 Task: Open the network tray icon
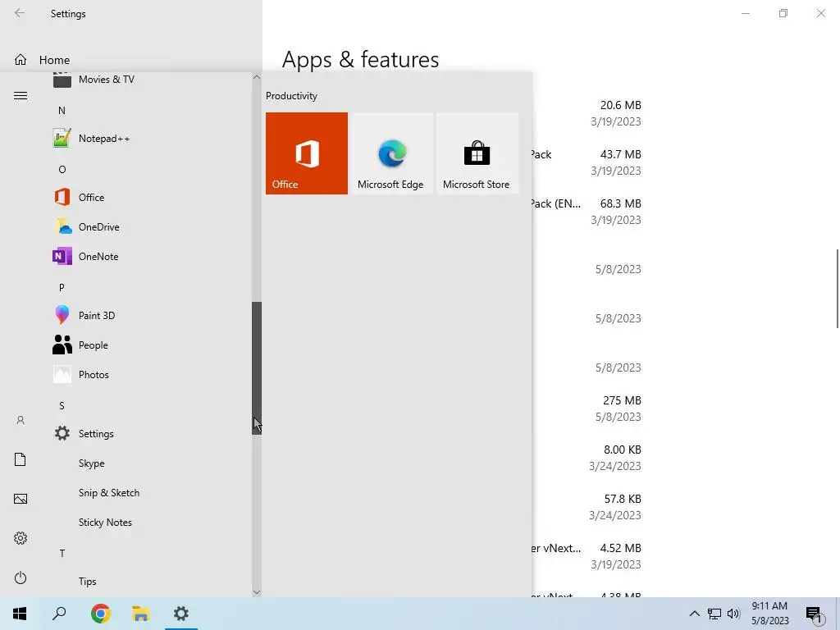714,614
